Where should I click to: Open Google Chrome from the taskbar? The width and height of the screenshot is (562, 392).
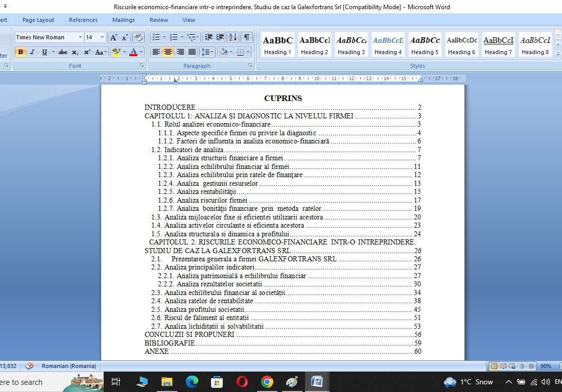pos(267,382)
